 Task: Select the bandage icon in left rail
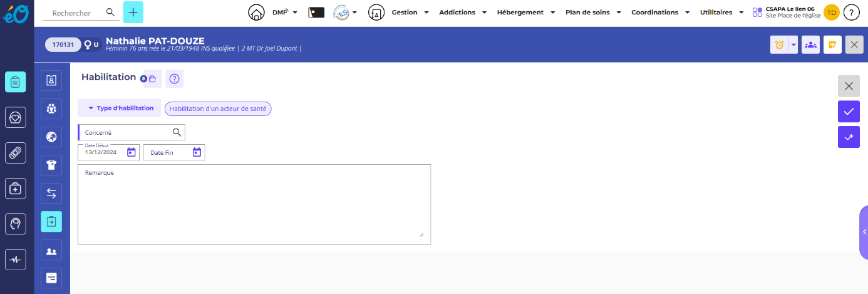pyautogui.click(x=16, y=152)
